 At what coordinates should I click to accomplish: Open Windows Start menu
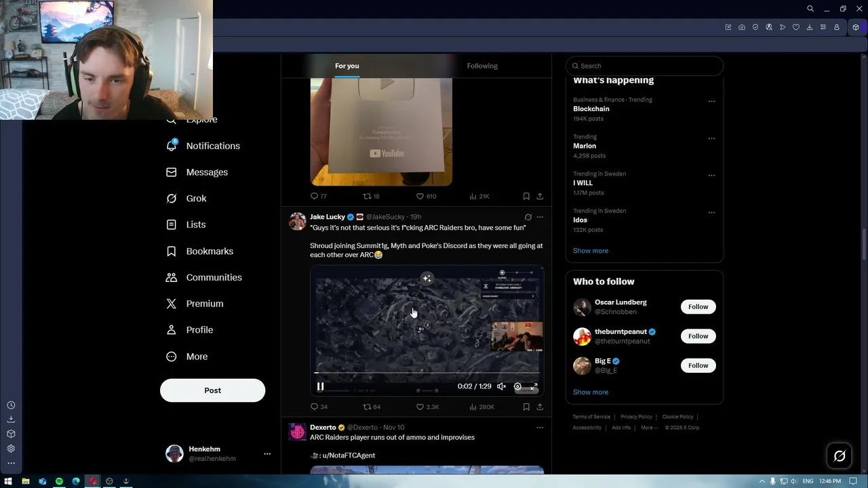click(x=8, y=481)
